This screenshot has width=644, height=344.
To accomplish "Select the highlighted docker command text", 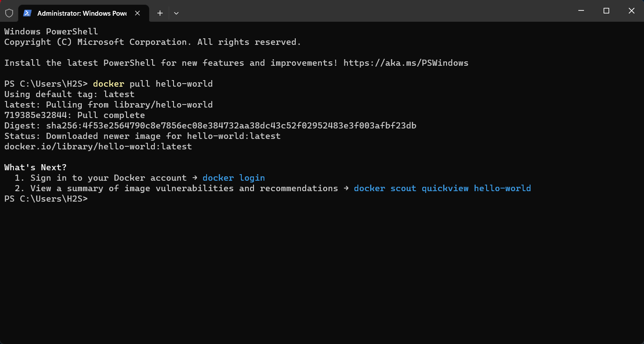I will (108, 84).
